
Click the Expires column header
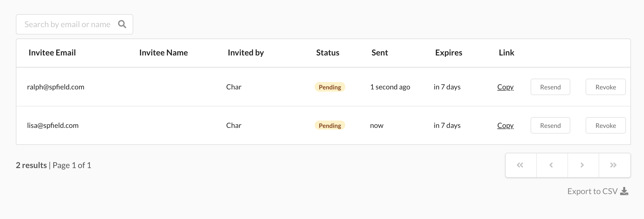click(x=449, y=53)
